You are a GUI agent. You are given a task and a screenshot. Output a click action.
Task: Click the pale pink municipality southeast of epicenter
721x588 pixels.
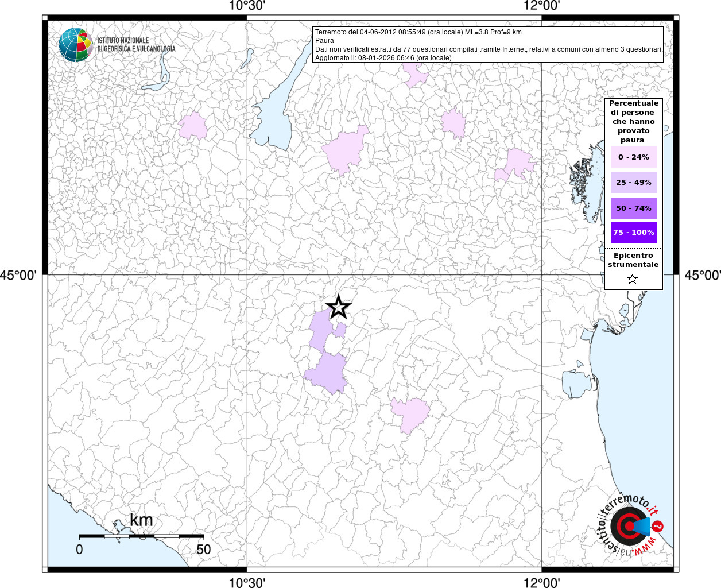point(410,414)
